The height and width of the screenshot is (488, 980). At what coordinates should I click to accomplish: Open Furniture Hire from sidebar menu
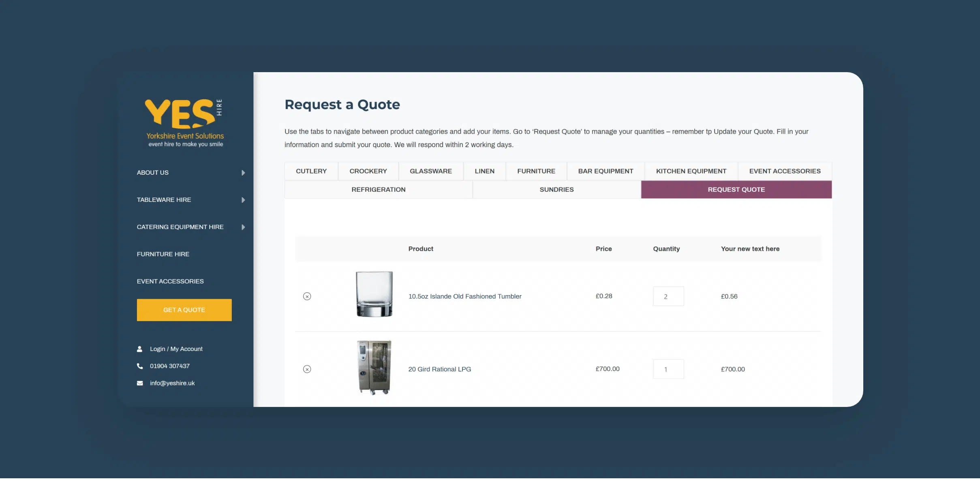(x=163, y=254)
